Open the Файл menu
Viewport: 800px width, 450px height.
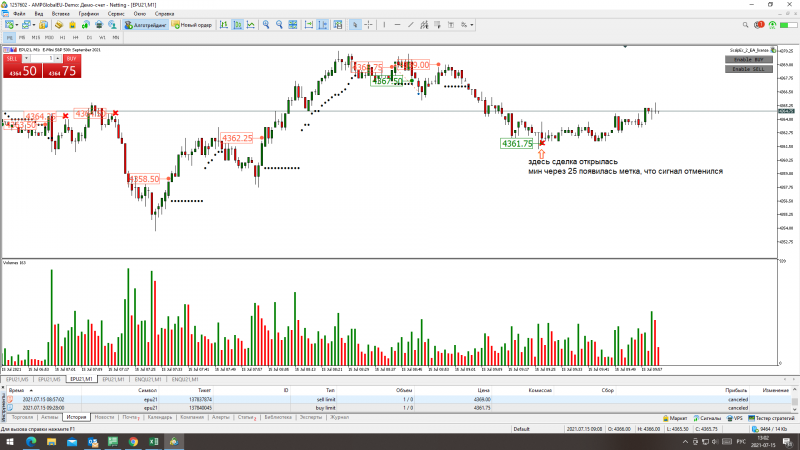pos(19,14)
